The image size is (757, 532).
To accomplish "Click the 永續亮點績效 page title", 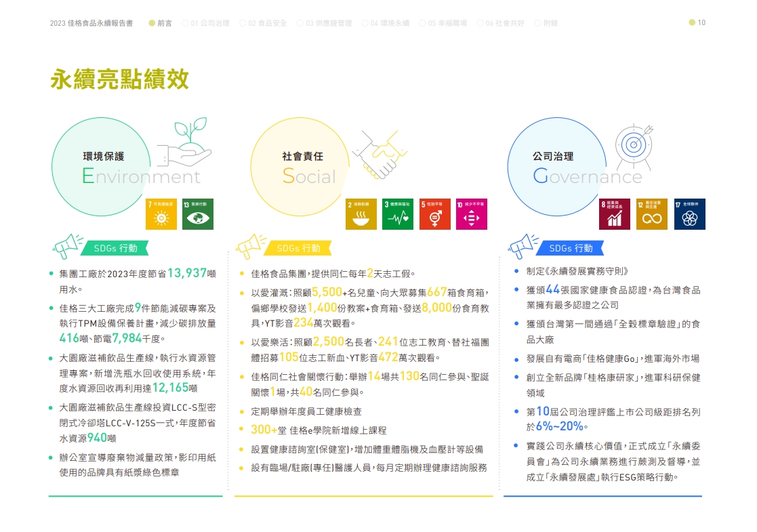I will [120, 79].
